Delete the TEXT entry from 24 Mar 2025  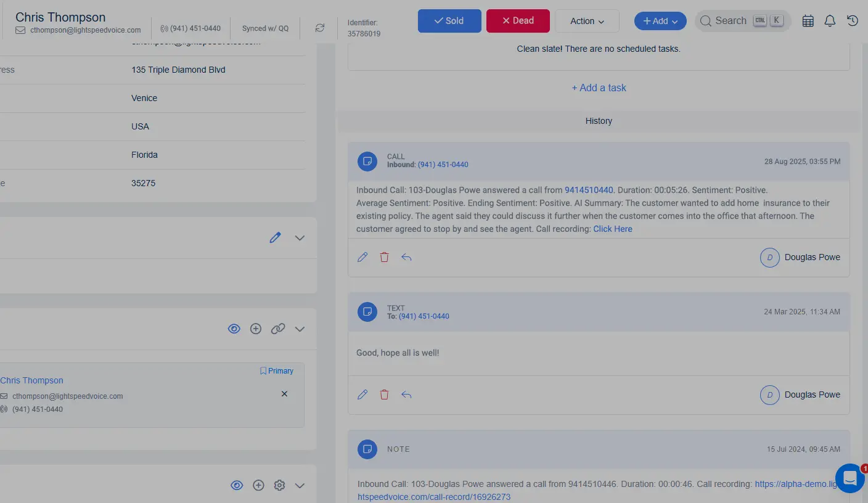[384, 395]
